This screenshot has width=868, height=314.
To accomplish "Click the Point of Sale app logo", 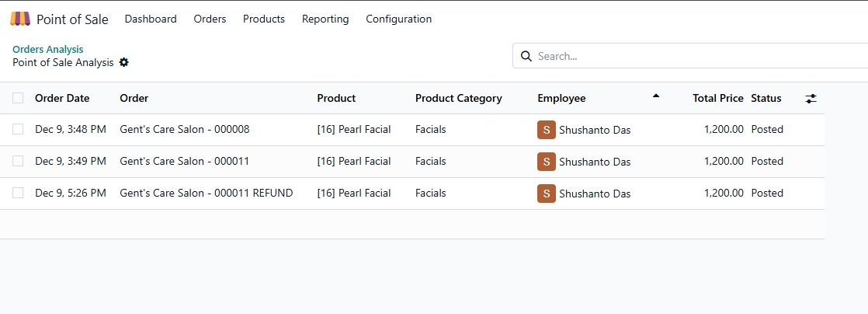I will click(x=20, y=19).
